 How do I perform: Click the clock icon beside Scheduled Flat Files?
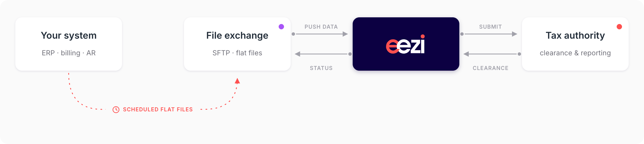(x=116, y=110)
